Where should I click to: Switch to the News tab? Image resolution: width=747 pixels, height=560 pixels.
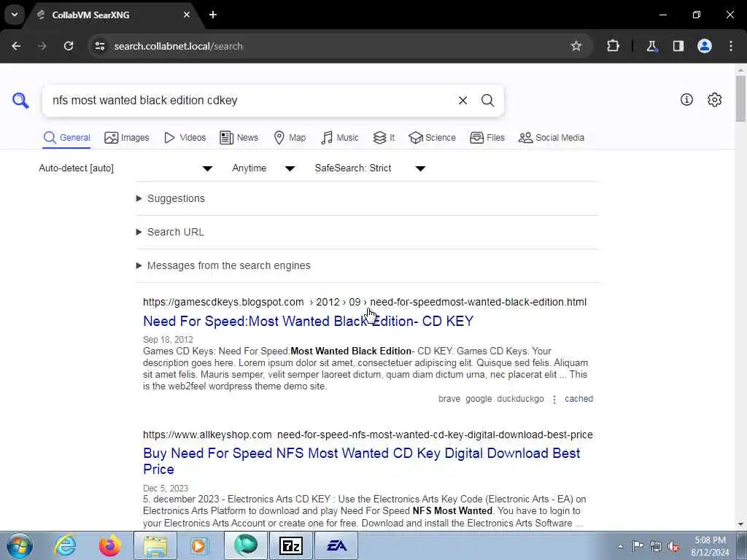click(x=239, y=138)
